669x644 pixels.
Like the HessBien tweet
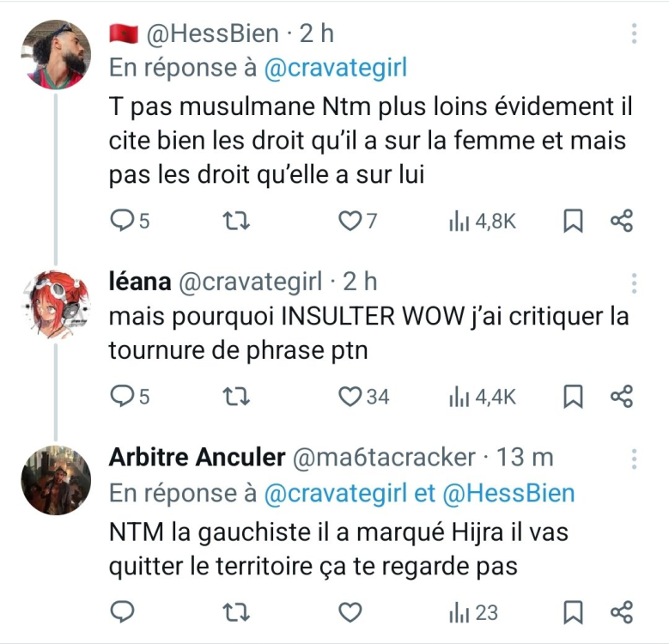coord(349,222)
